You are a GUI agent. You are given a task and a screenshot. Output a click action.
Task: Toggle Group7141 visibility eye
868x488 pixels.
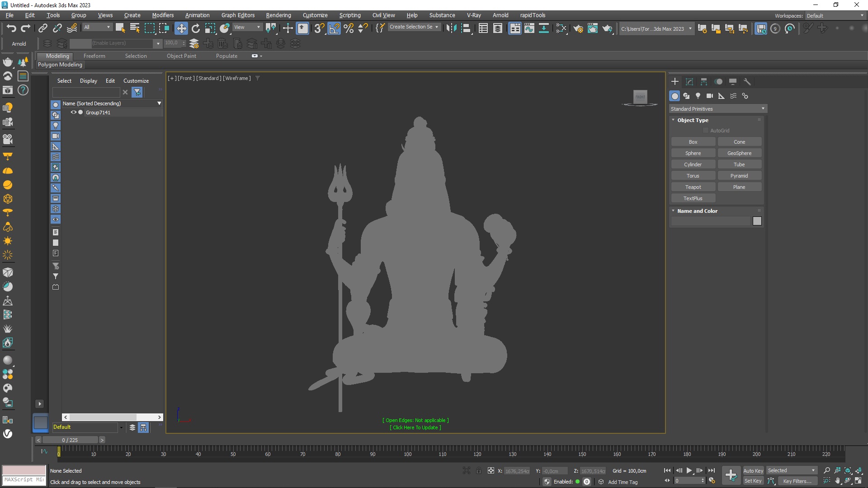pos(73,113)
